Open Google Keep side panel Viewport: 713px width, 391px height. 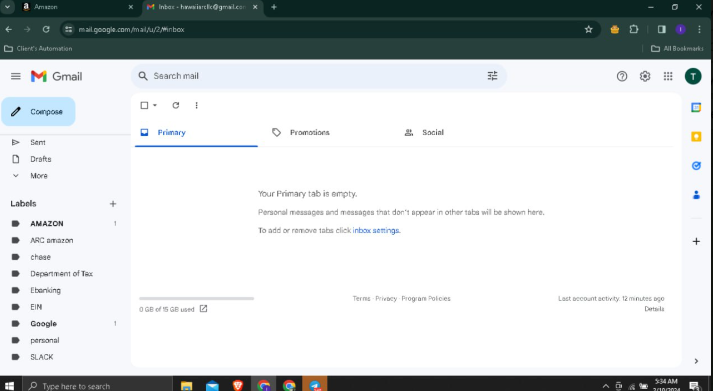(x=696, y=136)
